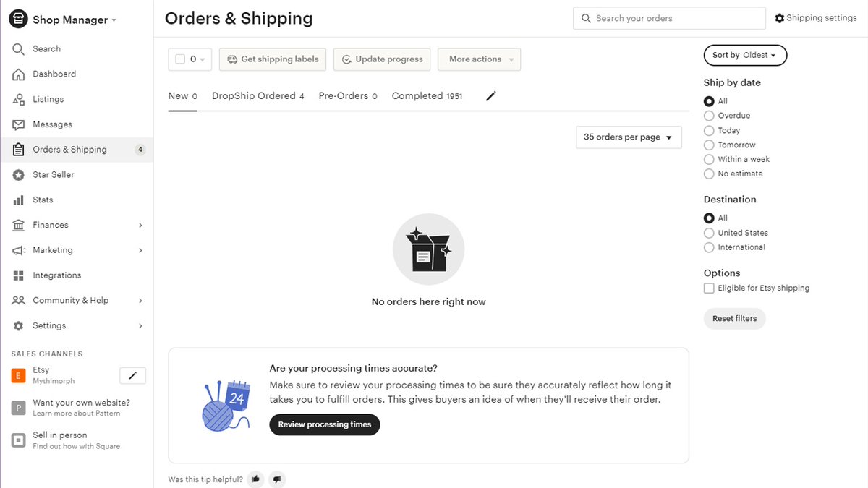Viewport: 868px width, 488px height.
Task: Click the Shipping settings gear icon
Action: point(779,18)
